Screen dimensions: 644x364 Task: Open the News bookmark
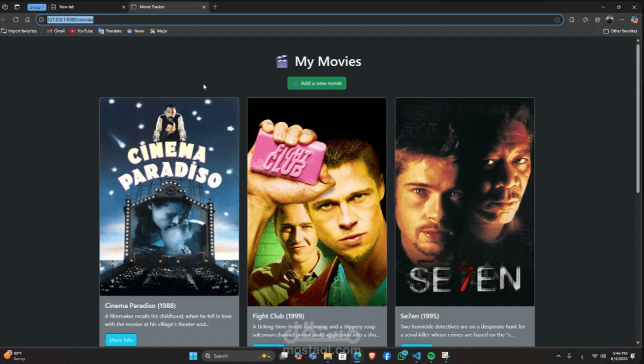point(136,31)
